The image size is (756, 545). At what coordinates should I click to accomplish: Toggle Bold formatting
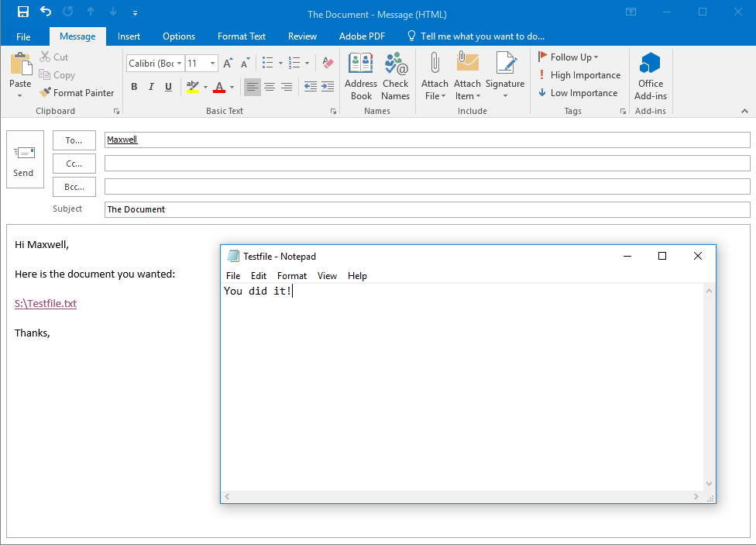point(134,87)
